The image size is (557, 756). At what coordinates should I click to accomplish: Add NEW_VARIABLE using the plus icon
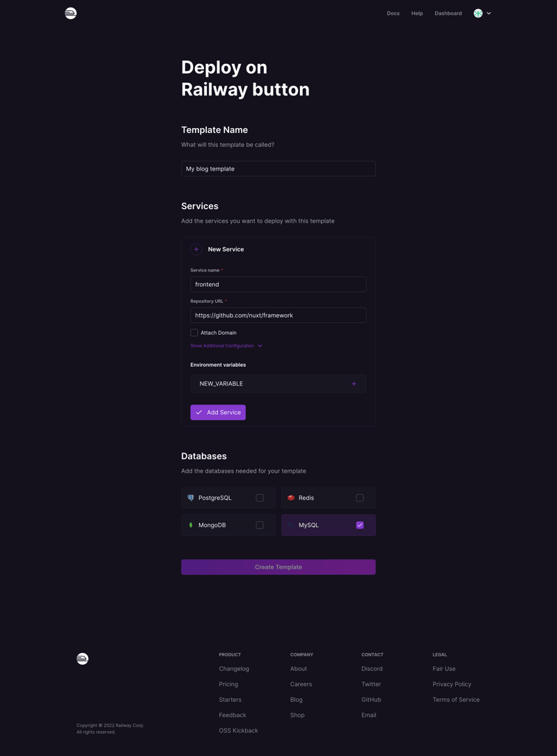pyautogui.click(x=354, y=384)
